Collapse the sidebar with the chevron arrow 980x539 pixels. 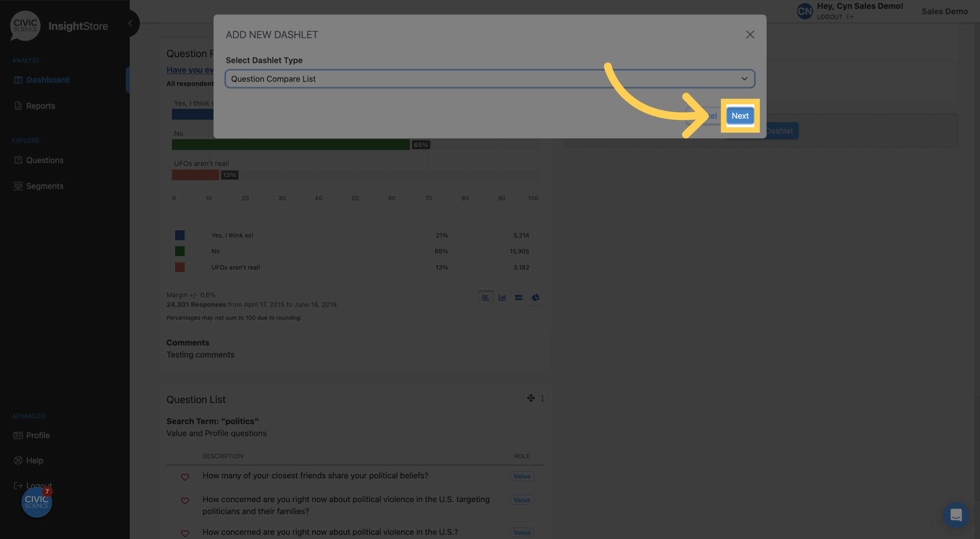[130, 24]
